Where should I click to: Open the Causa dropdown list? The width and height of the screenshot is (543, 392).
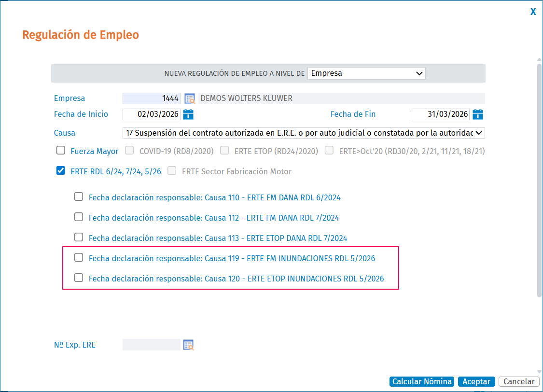304,133
